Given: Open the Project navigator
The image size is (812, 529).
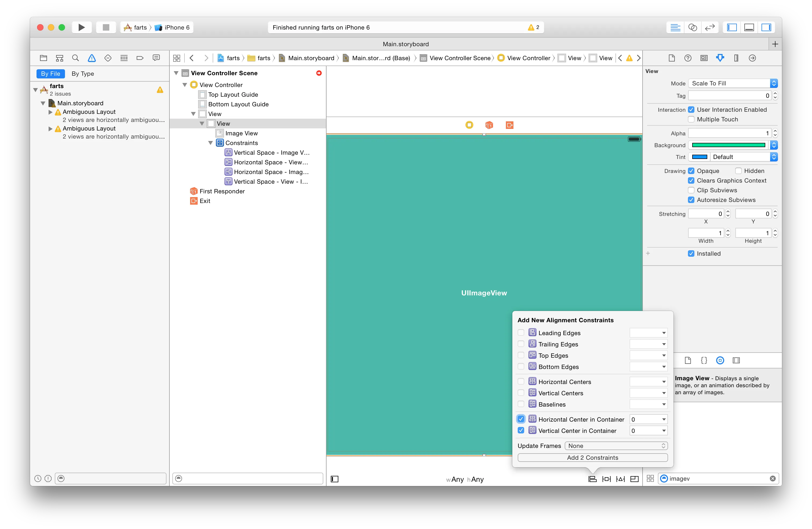Looking at the screenshot, I should [43, 58].
